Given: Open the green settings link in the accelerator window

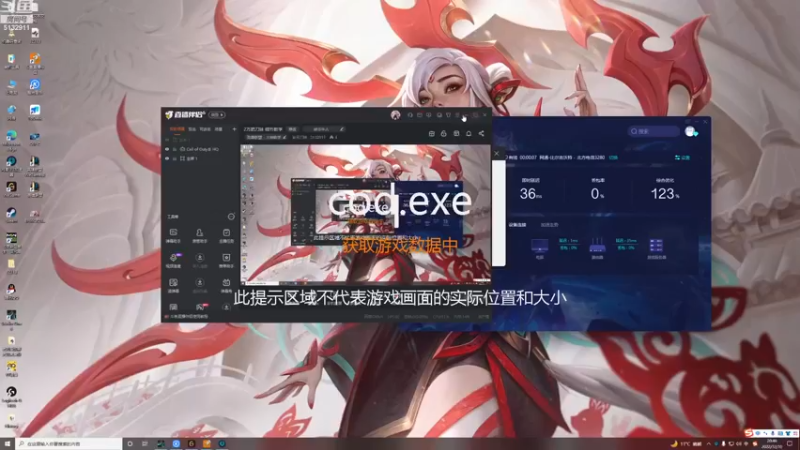Looking at the screenshot, I should pos(682,158).
